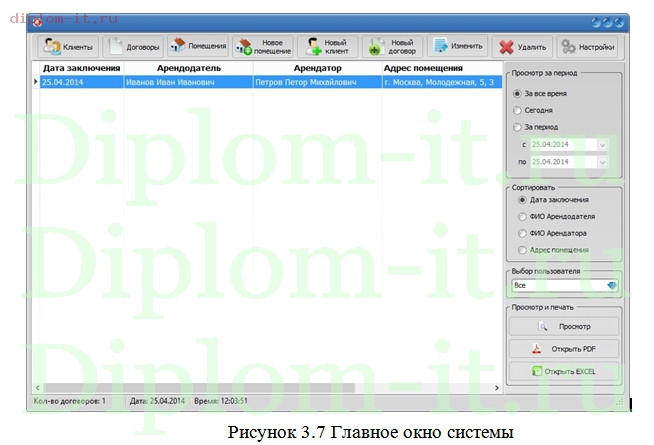This screenshot has height=445, width=654.
Task: Click the horizontal scrollbar right arrow
Action: pos(497,387)
